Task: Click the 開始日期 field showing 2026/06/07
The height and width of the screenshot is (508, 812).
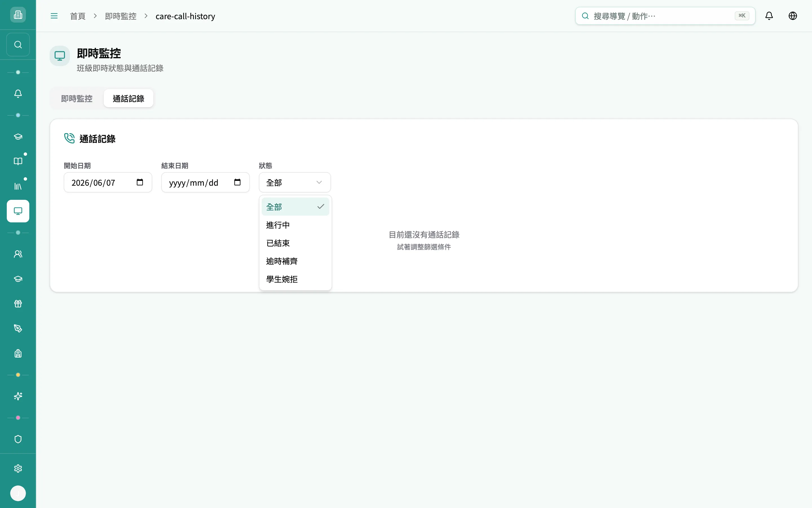Action: [x=108, y=182]
